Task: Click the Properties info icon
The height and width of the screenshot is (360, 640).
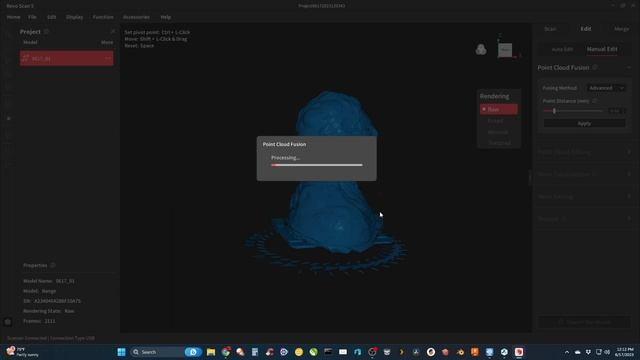Action: point(53,265)
